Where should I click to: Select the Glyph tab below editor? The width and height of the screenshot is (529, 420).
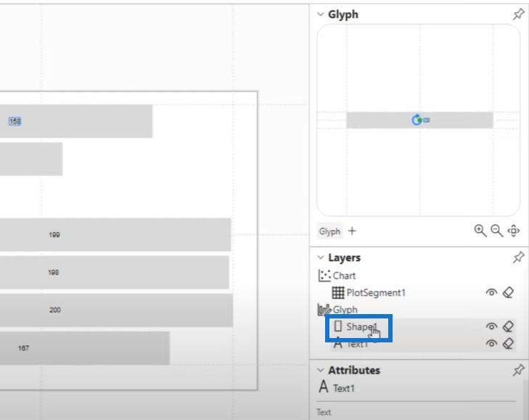[x=329, y=231]
